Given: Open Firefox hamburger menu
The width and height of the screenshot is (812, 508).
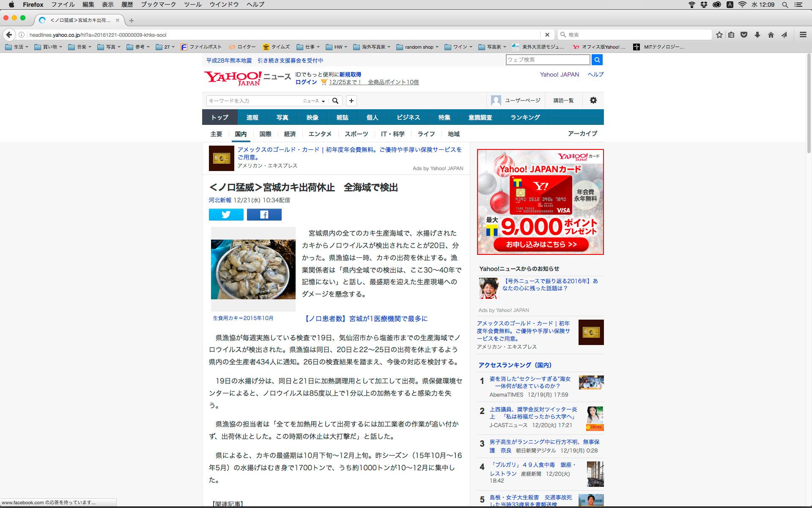Looking at the screenshot, I should 803,35.
